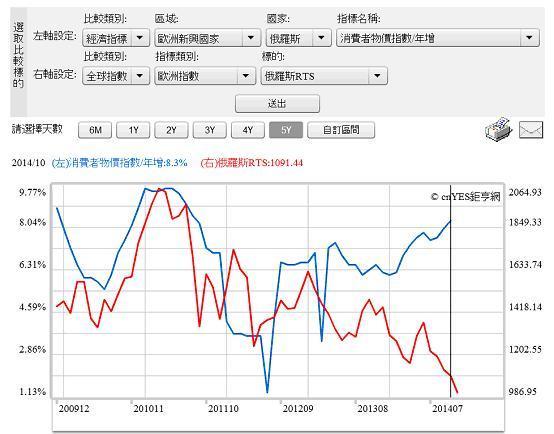
Task: Click the 1418.14 right axis value
Action: pyautogui.click(x=525, y=307)
